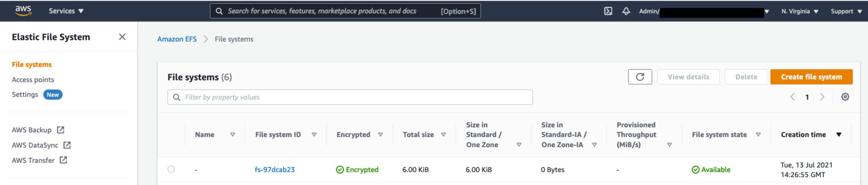Click Create file system button
Screen dimensions: 868x185
click(x=811, y=77)
